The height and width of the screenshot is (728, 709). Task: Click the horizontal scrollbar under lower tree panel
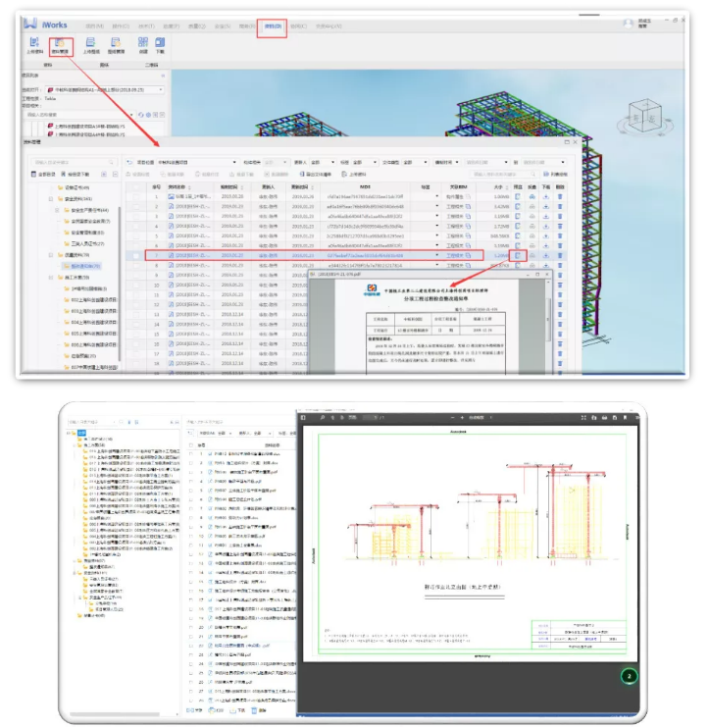[x=115, y=714]
